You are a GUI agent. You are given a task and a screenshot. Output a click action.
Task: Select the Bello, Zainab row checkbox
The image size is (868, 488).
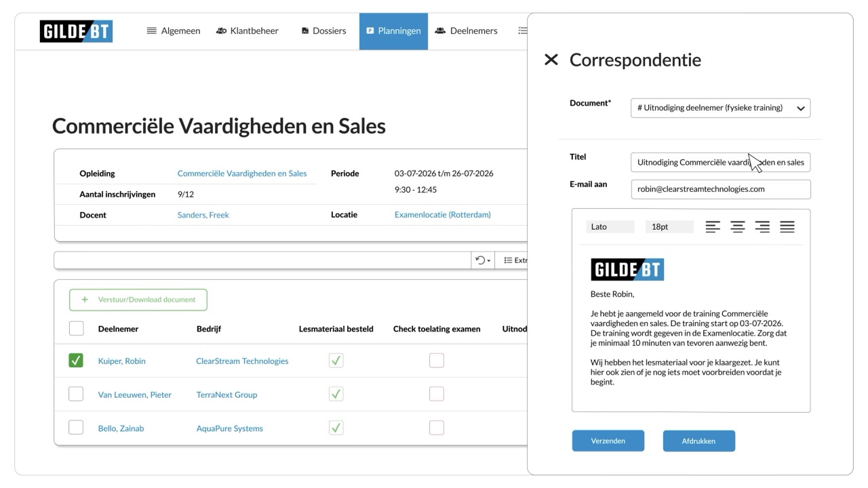pyautogui.click(x=76, y=428)
